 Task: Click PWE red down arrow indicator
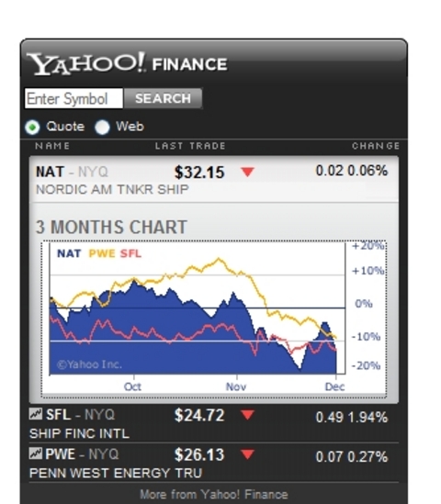point(247,454)
